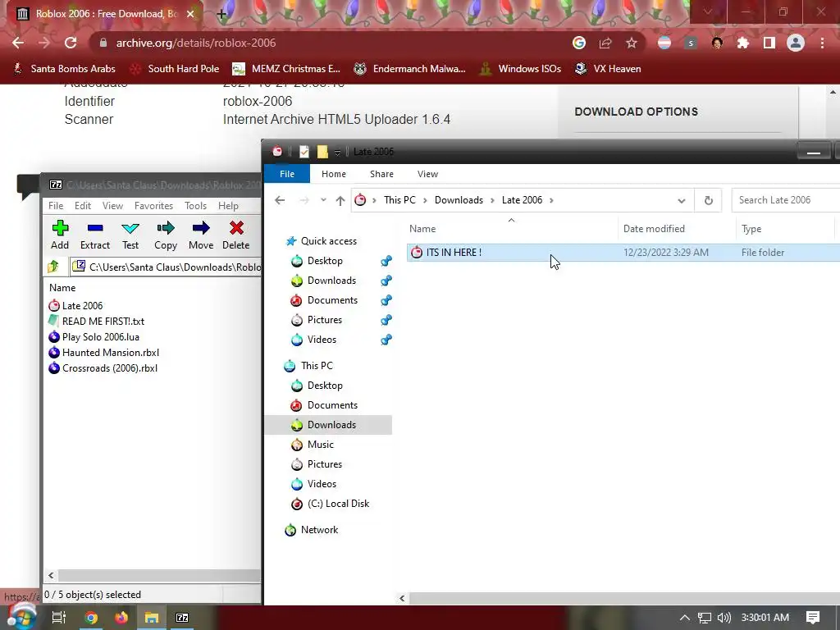The height and width of the screenshot is (630, 840).
Task: Open the volume control in system tray
Action: click(724, 618)
